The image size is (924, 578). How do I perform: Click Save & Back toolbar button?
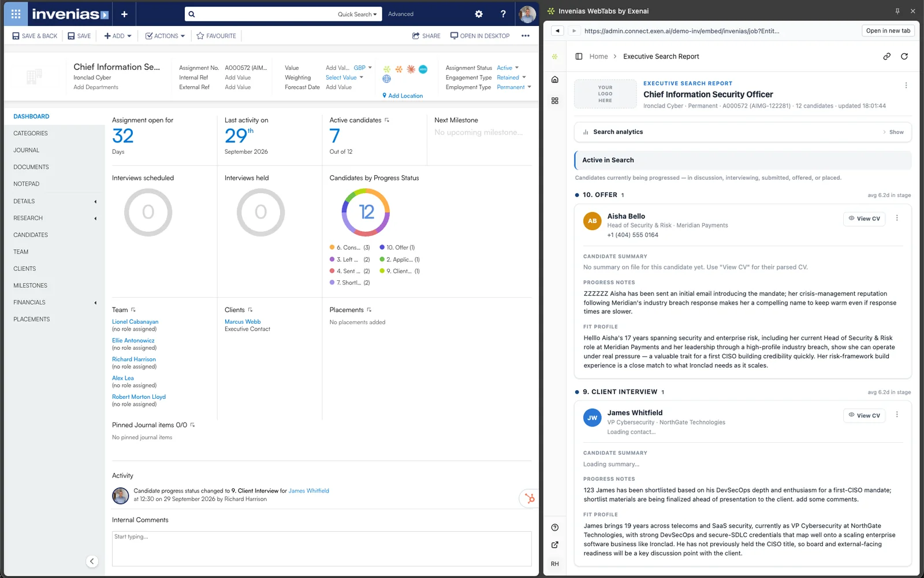tap(35, 36)
